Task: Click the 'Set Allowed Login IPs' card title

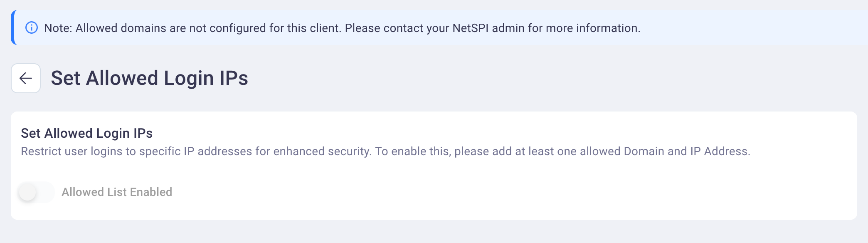Action: point(86,134)
